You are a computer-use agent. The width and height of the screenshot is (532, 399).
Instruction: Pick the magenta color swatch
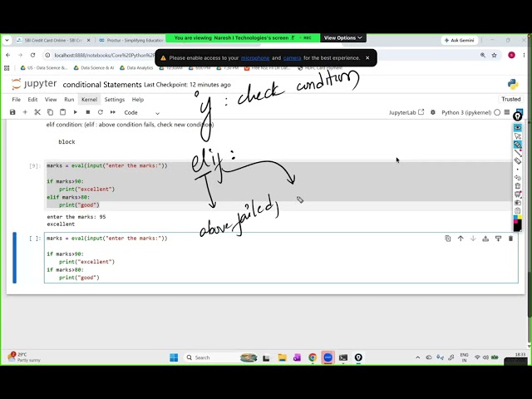pyautogui.click(x=515, y=221)
